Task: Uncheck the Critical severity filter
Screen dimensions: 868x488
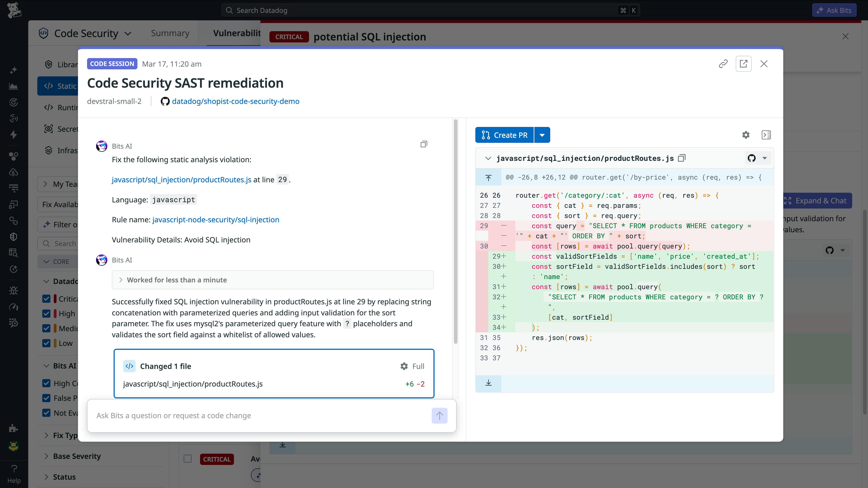Action: tap(46, 299)
